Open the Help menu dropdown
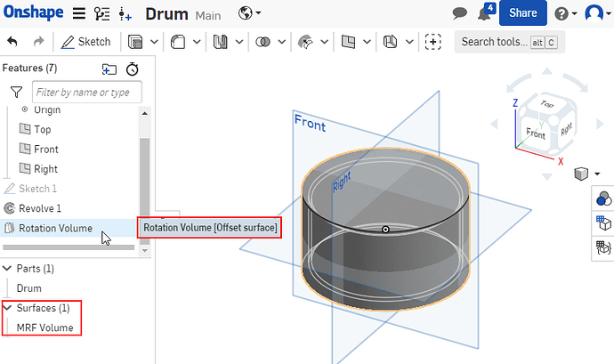This screenshot has width=614, height=364. 565,13
